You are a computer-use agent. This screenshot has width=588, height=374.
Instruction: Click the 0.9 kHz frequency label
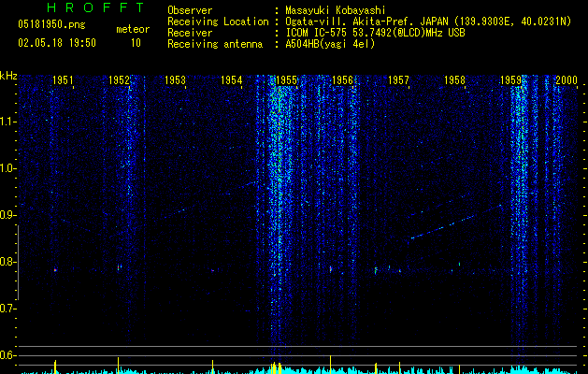7,215
